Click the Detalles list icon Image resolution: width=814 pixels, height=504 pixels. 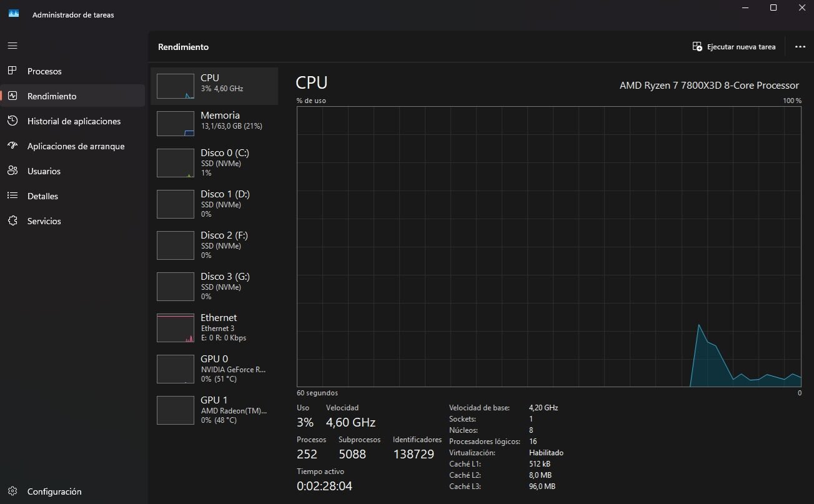pos(12,195)
